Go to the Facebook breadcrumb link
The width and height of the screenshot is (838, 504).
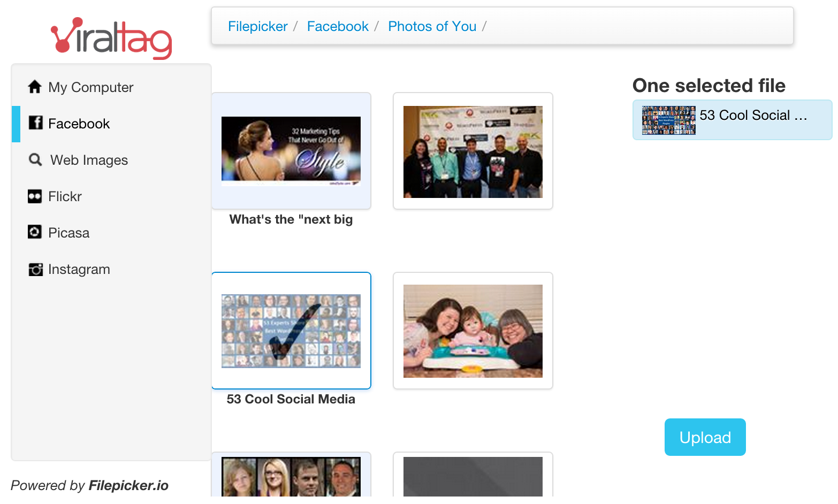tap(338, 26)
